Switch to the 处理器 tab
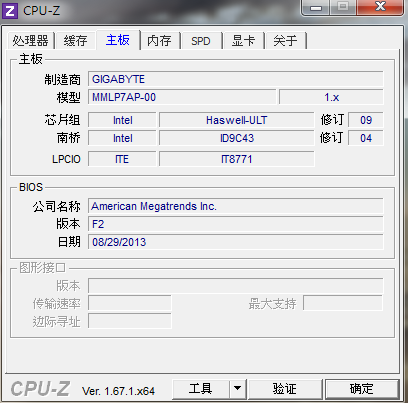Screen dimensions: 408x403 31,41
